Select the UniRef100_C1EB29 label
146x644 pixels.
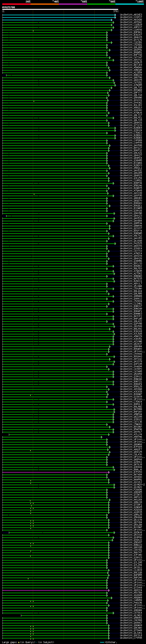coord(131,25)
